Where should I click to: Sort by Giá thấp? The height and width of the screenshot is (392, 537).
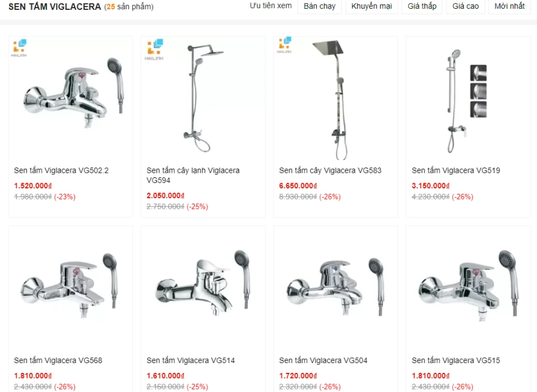click(422, 6)
